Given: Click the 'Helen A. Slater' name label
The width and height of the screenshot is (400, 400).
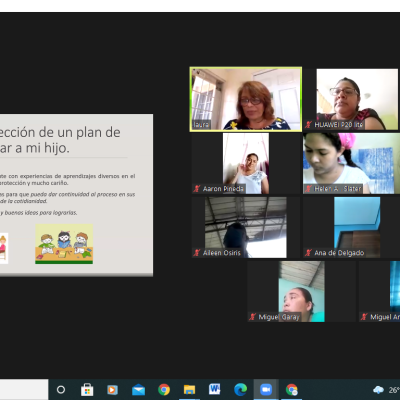Looking at the screenshot, I should coord(338,189).
